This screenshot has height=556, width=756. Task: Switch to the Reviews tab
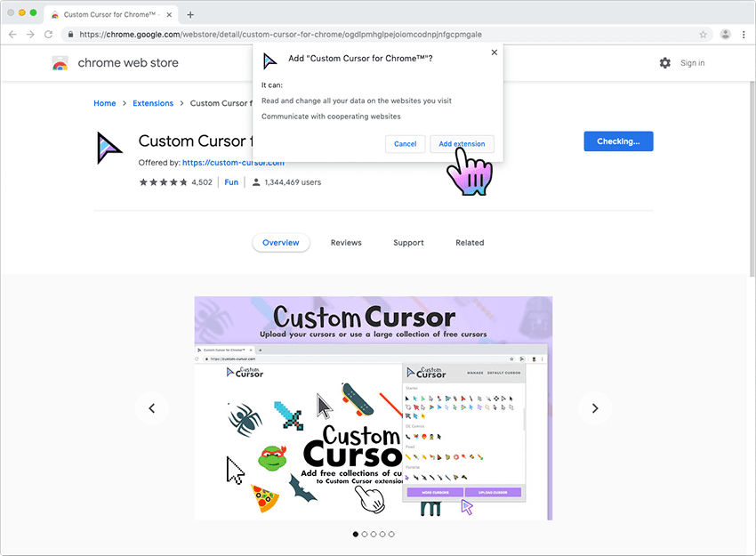click(x=345, y=242)
